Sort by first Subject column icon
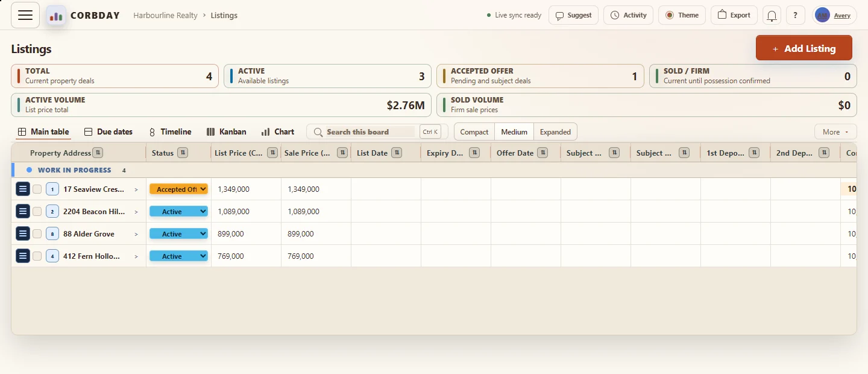The width and height of the screenshot is (868, 374). 614,153
